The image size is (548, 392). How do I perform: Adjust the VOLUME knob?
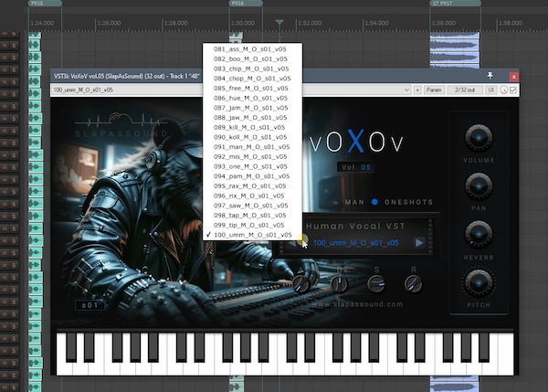(x=479, y=137)
